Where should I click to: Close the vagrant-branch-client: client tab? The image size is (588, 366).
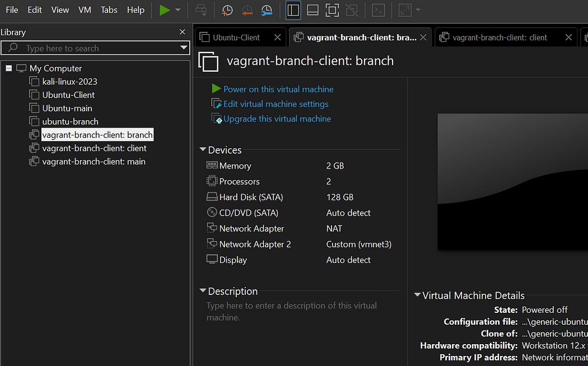pos(569,37)
